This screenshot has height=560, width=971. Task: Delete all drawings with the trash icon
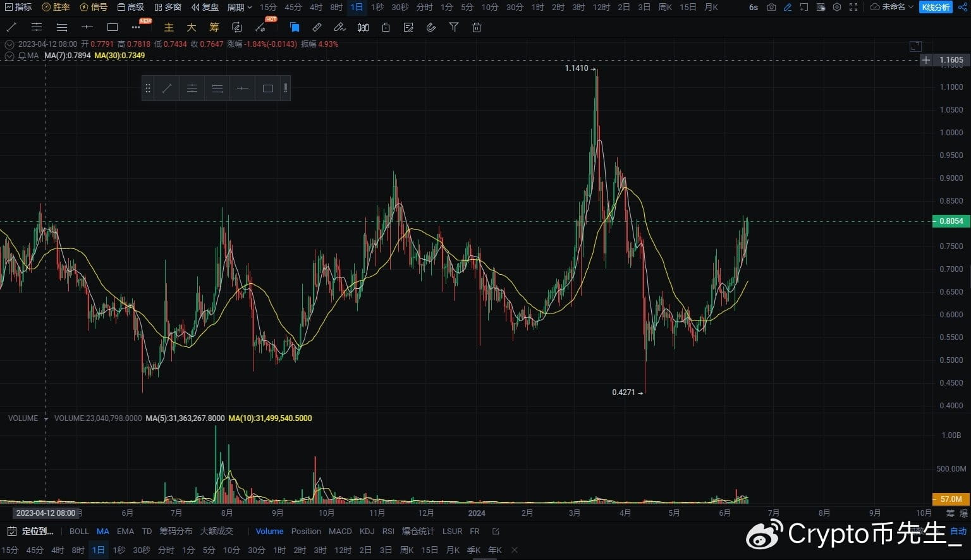(x=476, y=27)
